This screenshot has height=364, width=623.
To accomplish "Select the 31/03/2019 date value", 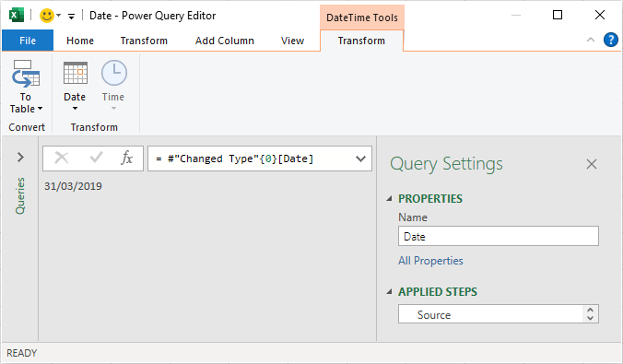I will (73, 186).
